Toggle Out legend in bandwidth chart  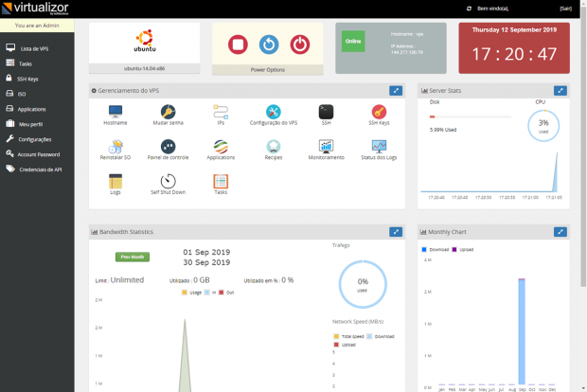click(x=226, y=293)
